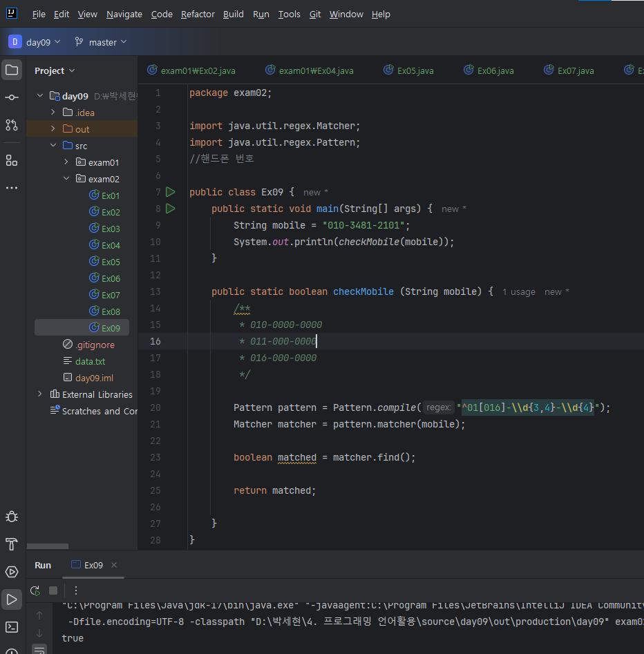The image size is (644, 654).
Task: Expand the .idea folder
Action: 53,112
